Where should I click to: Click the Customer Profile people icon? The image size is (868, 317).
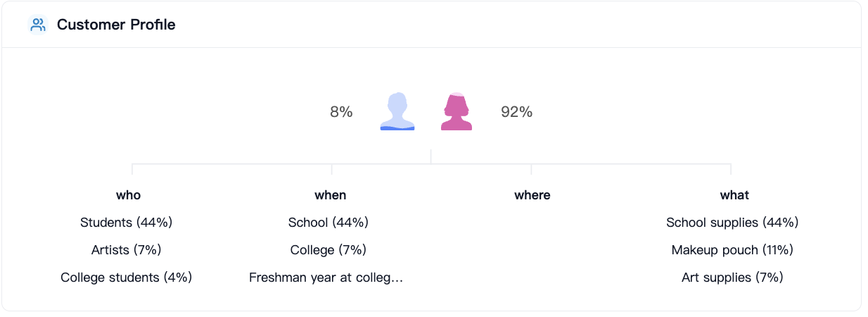pyautogui.click(x=38, y=25)
